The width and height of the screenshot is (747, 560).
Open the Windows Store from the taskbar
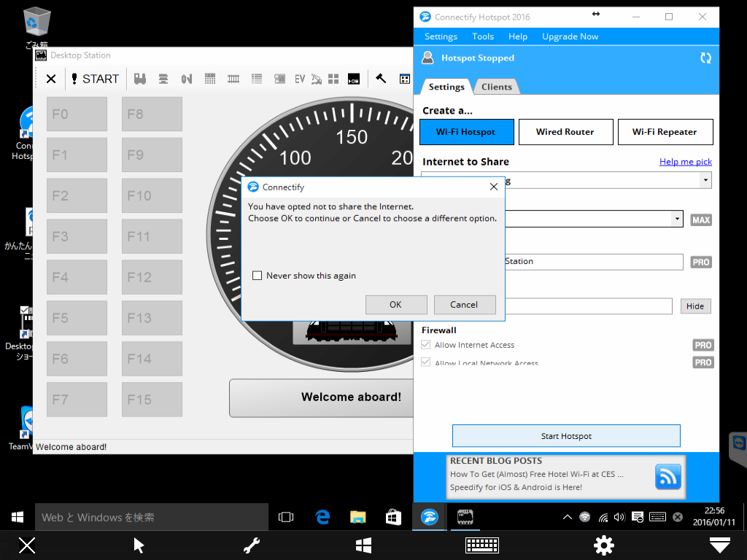(x=393, y=517)
